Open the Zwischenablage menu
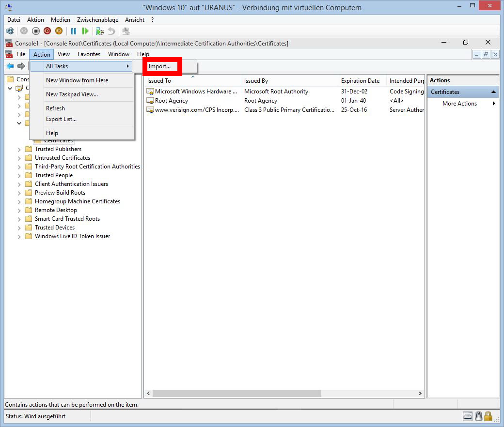 click(97, 20)
